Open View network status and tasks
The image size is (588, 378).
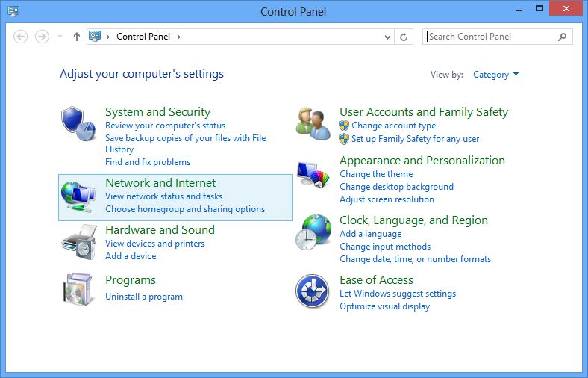(164, 196)
